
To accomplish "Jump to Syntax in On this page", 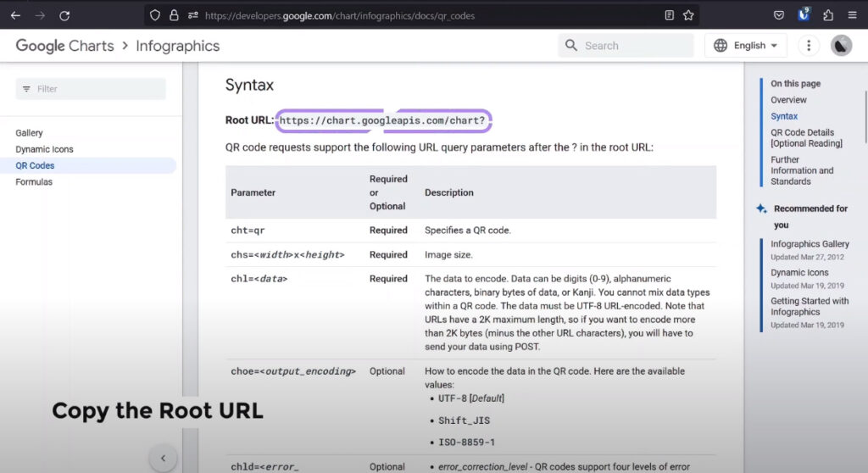I will point(784,116).
